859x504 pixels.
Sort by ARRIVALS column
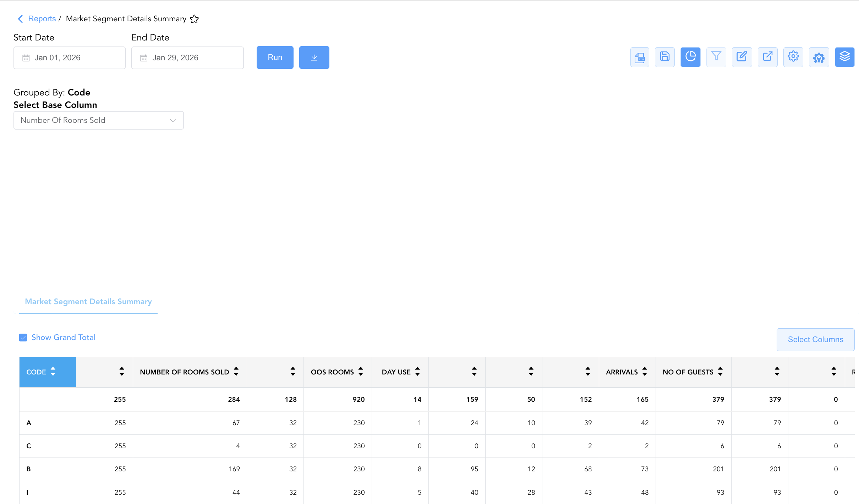tap(645, 372)
